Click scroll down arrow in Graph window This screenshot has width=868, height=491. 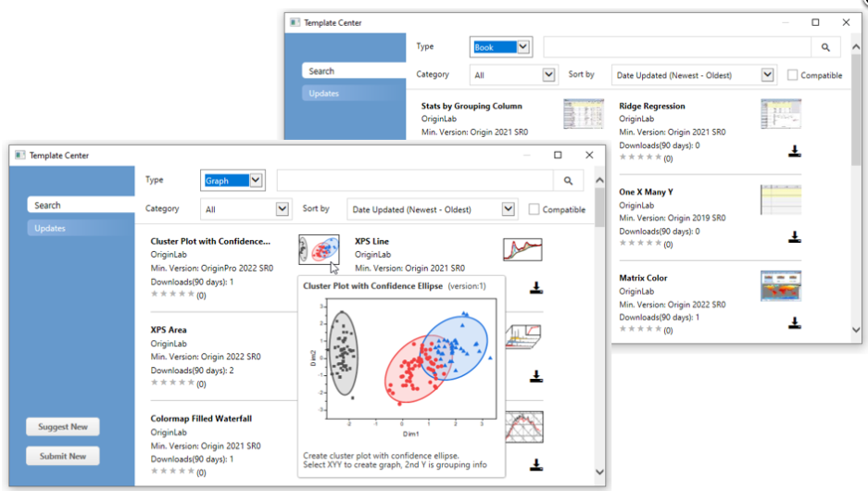[599, 472]
